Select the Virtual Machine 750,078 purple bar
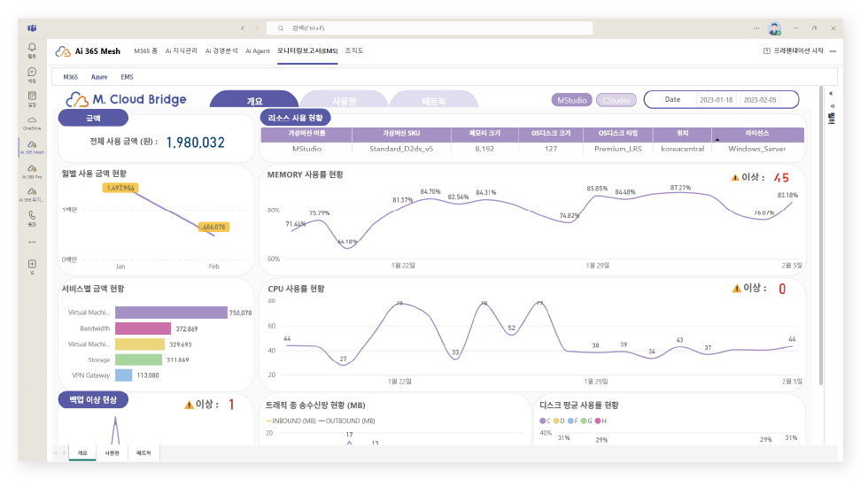The width and height of the screenshot is (868, 487). click(x=171, y=313)
